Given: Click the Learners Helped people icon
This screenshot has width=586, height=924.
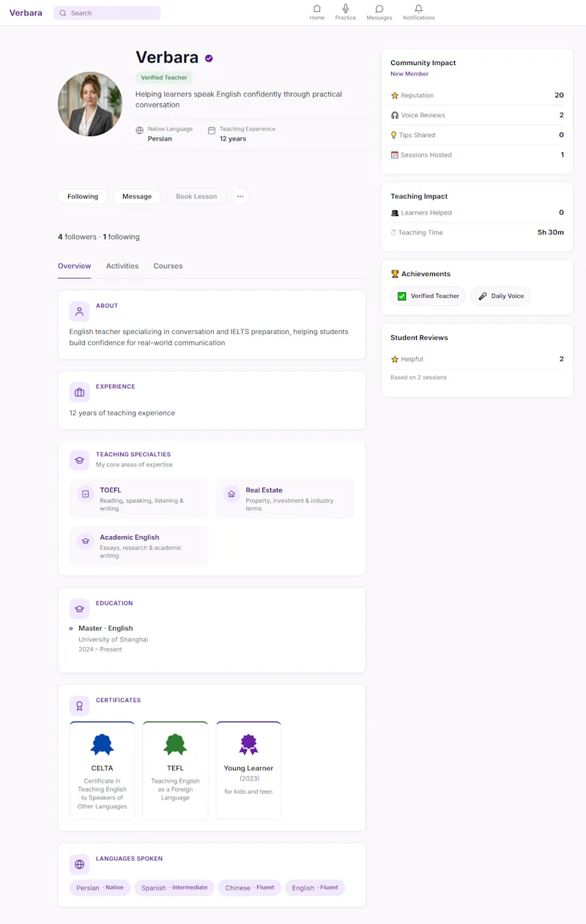Looking at the screenshot, I should pyautogui.click(x=395, y=213).
